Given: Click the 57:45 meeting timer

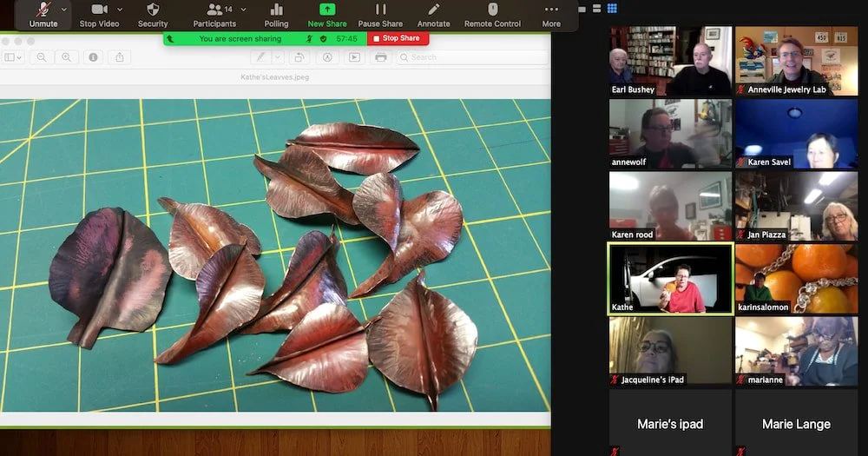Looking at the screenshot, I should click(x=346, y=39).
